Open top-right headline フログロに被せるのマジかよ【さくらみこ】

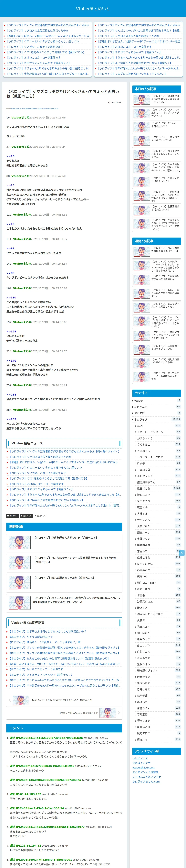tap(132, 74)
